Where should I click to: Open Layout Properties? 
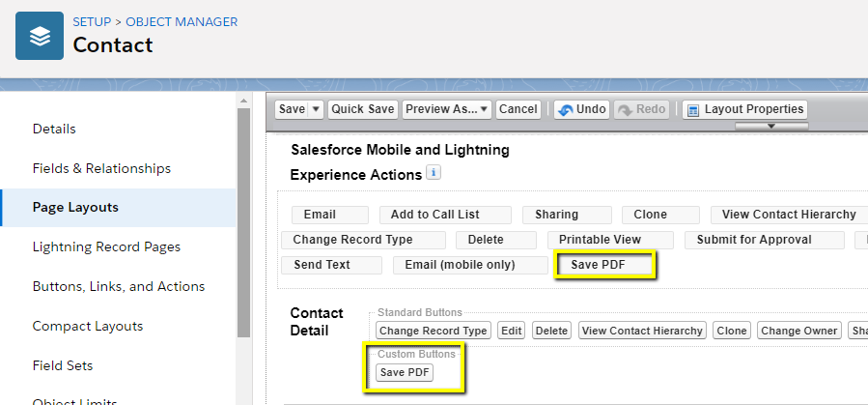point(744,109)
